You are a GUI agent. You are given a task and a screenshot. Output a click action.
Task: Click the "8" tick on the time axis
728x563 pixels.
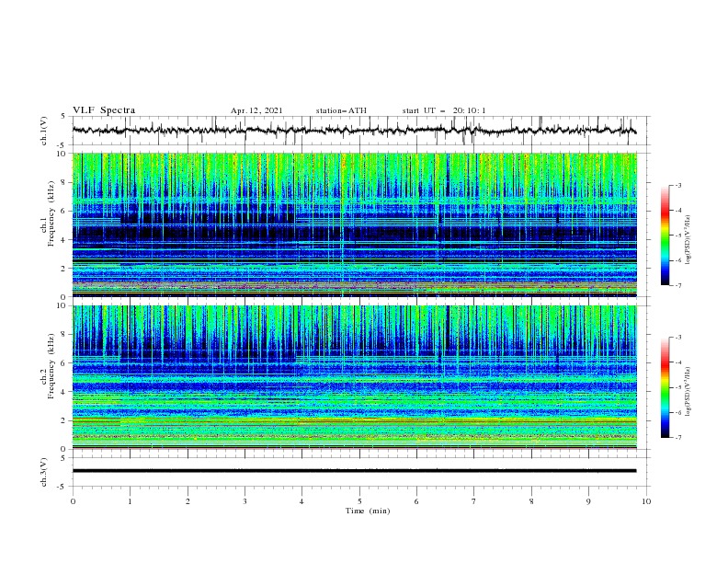[x=531, y=501]
